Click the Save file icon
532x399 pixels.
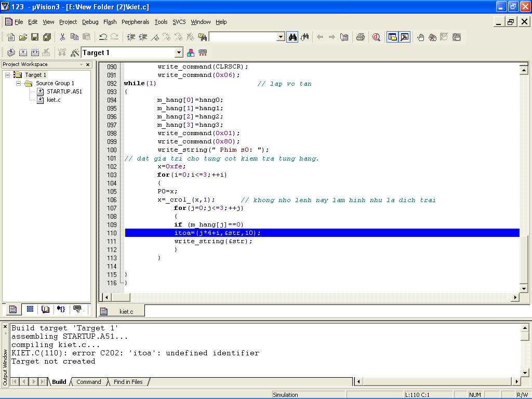[35, 37]
